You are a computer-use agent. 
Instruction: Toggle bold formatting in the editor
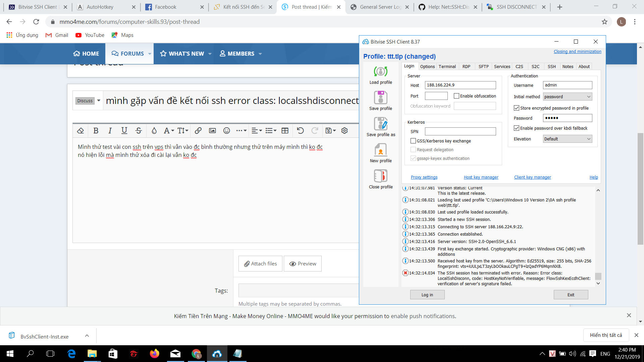point(96,131)
